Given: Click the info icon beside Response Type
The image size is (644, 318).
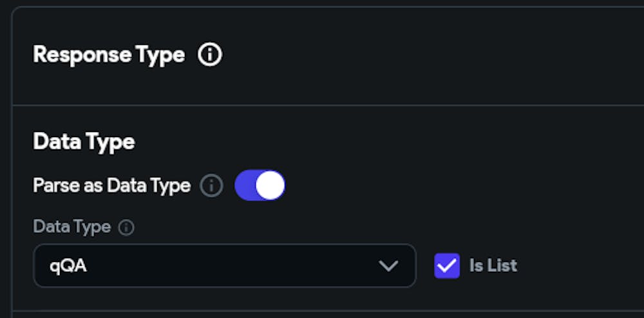Looking at the screenshot, I should click(209, 55).
